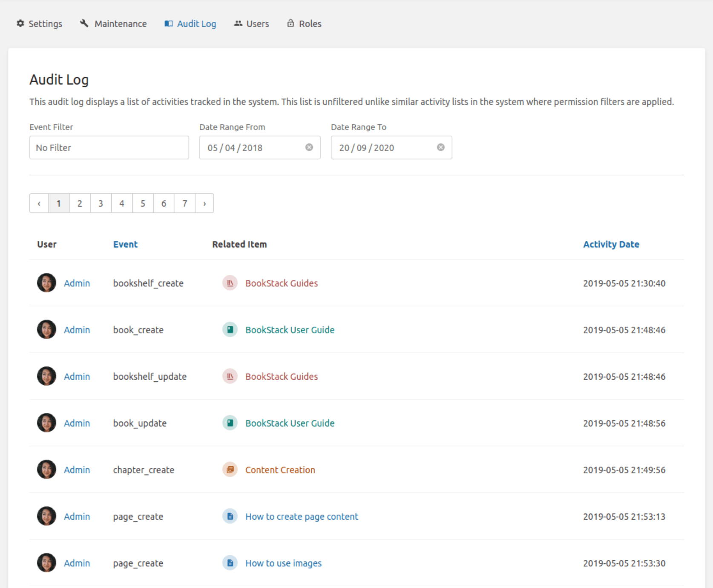Select the bookshelf_create event text
This screenshot has width=713, height=588.
(148, 283)
